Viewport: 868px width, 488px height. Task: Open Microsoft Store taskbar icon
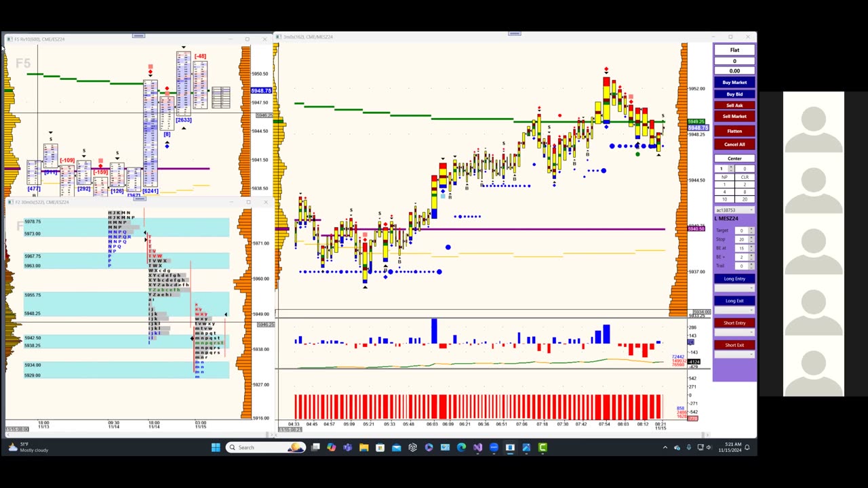click(380, 447)
